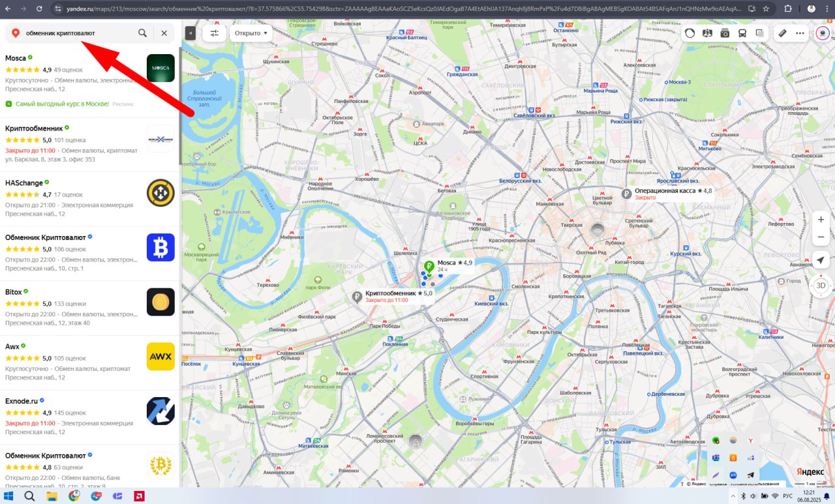
Task: Open the map layers switcher
Action: point(760,33)
